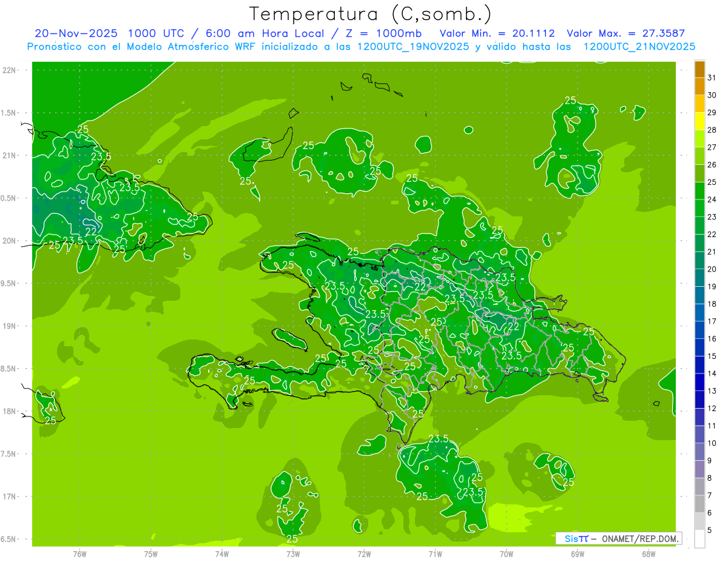Select the date text "20-Nov-2025 1000 UTC"
This screenshot has width=728, height=562.
(x=110, y=33)
